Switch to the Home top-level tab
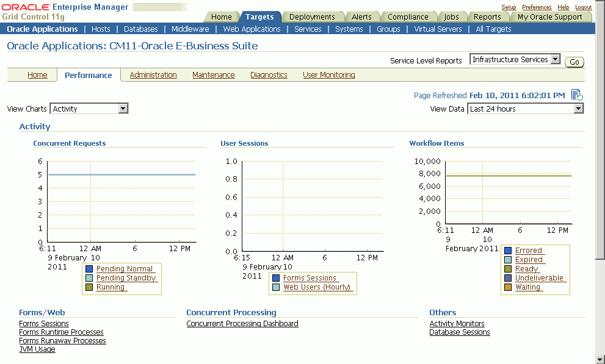605x364 pixels. tap(221, 16)
